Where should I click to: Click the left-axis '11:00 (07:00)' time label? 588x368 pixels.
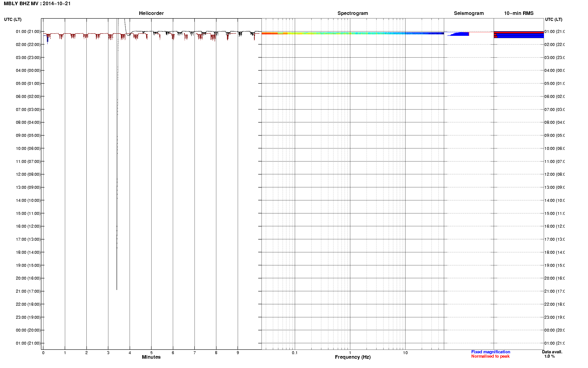point(28,162)
